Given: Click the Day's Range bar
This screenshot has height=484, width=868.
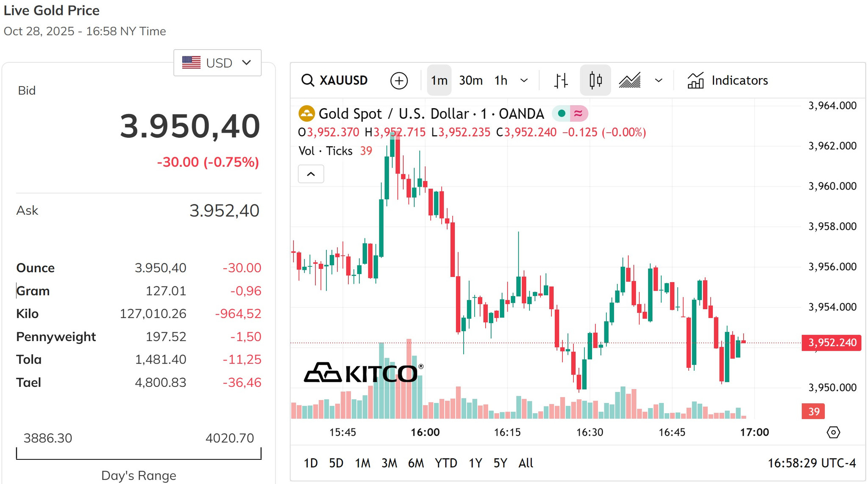Looking at the screenshot, I should point(139,453).
